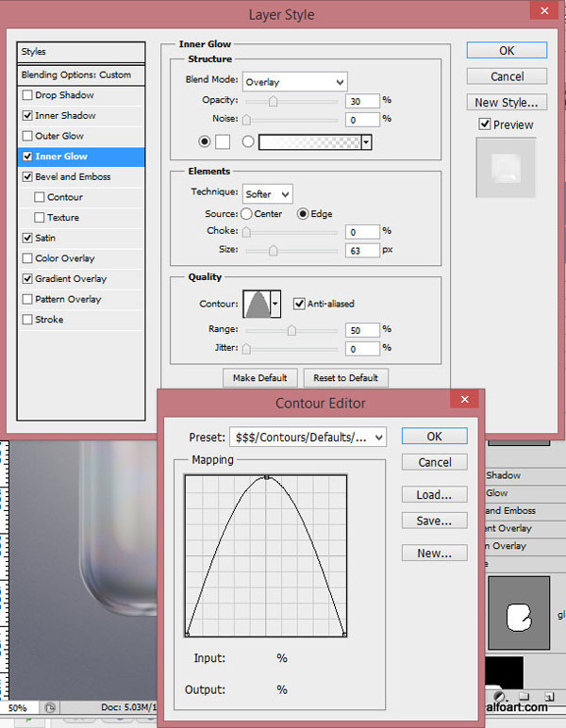Enable the Drop Shadow checkbox
The width and height of the screenshot is (566, 728).
click(x=27, y=95)
